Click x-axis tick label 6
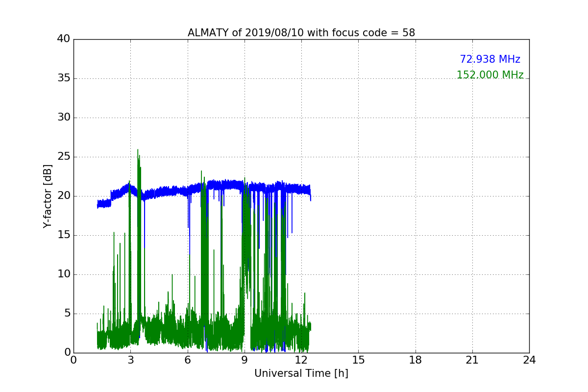 188,360
